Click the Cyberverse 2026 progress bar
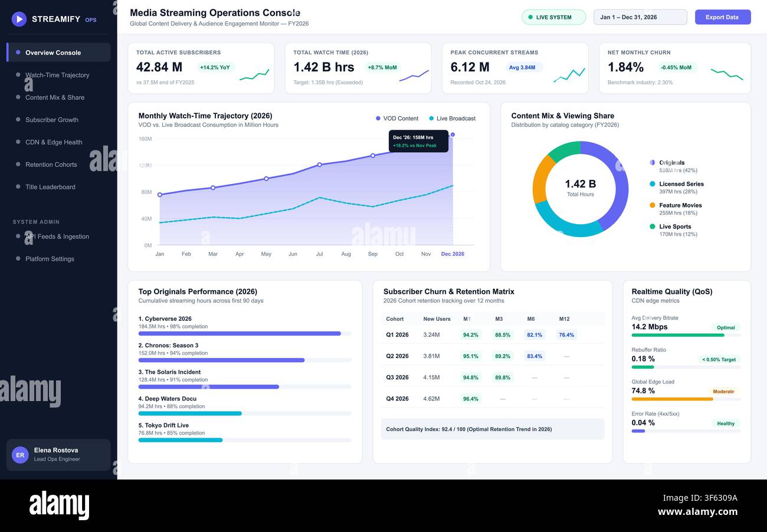The image size is (767, 532). (245, 333)
